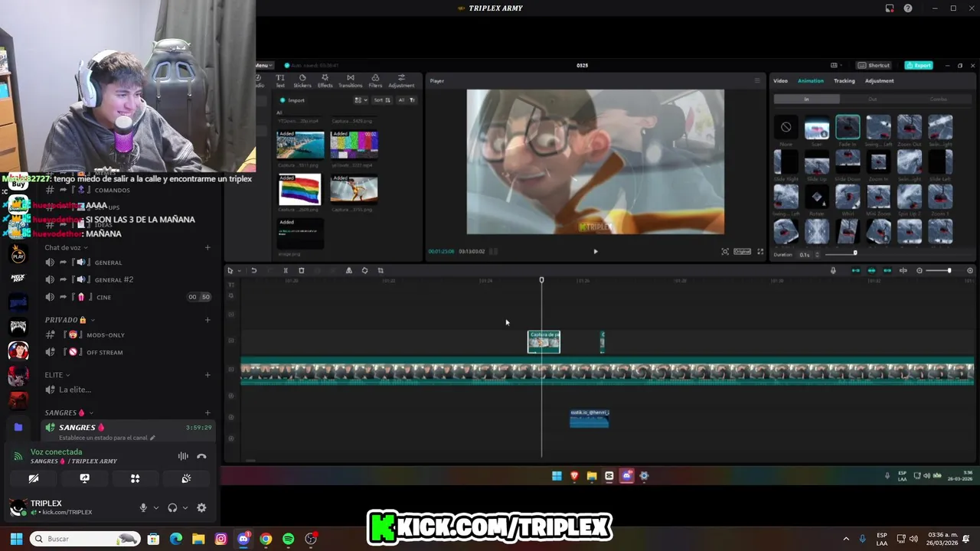Open the Transitions panel in CapCut

(351, 80)
